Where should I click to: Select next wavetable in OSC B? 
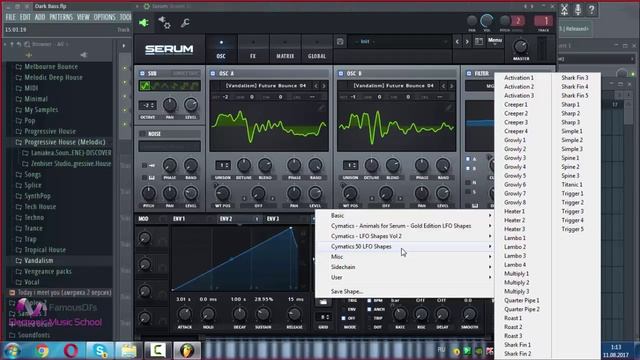tap(451, 86)
